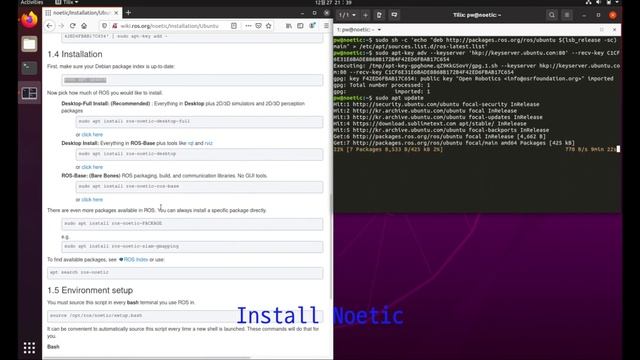Open the rviz link
Screen dimensions: 640x360
209,143
